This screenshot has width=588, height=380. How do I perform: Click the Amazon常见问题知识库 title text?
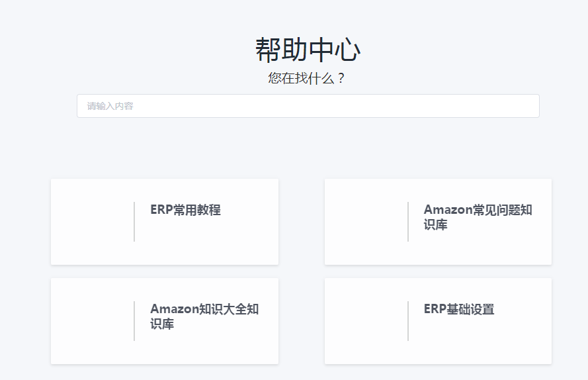[478, 217]
